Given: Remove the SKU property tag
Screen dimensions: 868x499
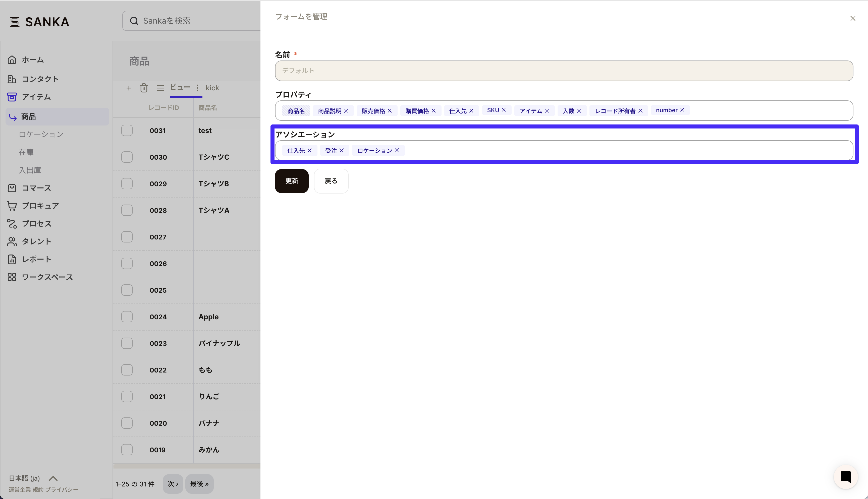Looking at the screenshot, I should (504, 110).
